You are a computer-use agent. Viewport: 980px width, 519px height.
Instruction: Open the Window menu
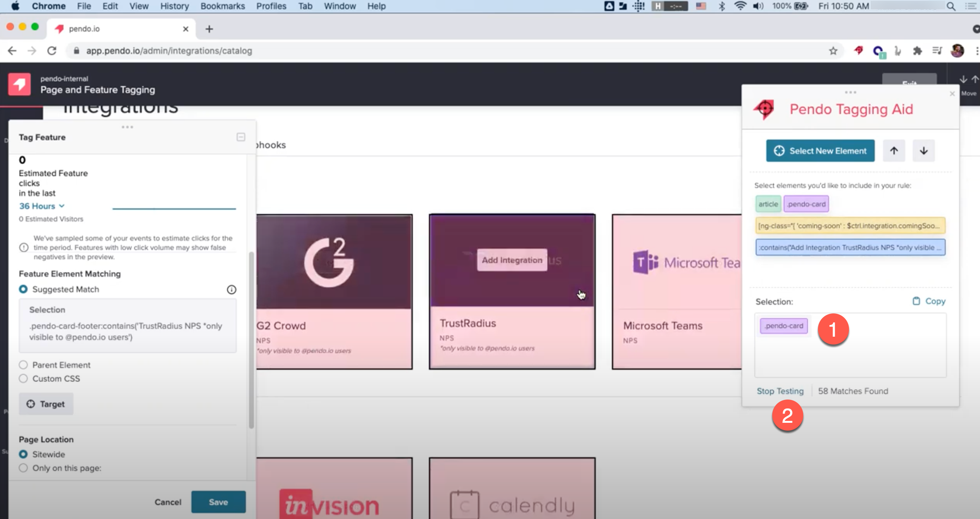click(340, 6)
